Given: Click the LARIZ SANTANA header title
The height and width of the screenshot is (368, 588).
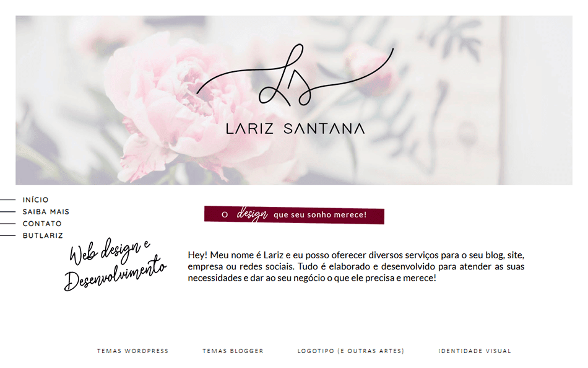Looking at the screenshot, I should click(x=295, y=129).
